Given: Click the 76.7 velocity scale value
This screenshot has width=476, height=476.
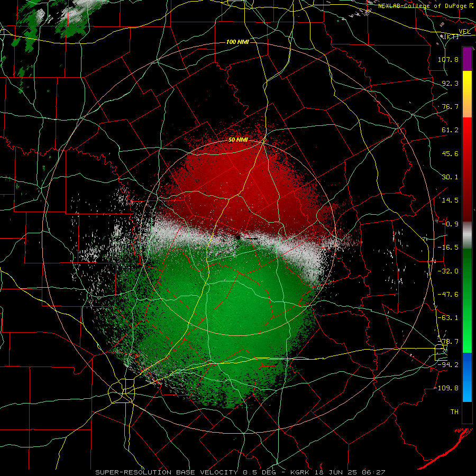Looking at the screenshot, I should coord(450,106).
